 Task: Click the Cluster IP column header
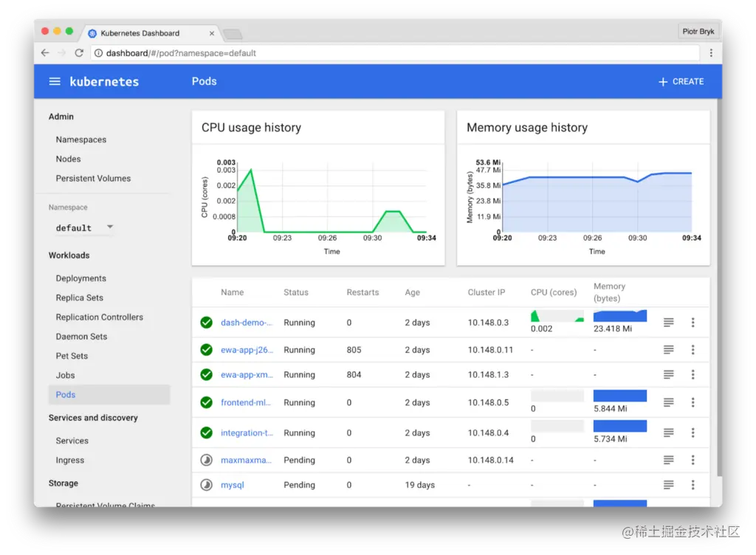pyautogui.click(x=487, y=292)
